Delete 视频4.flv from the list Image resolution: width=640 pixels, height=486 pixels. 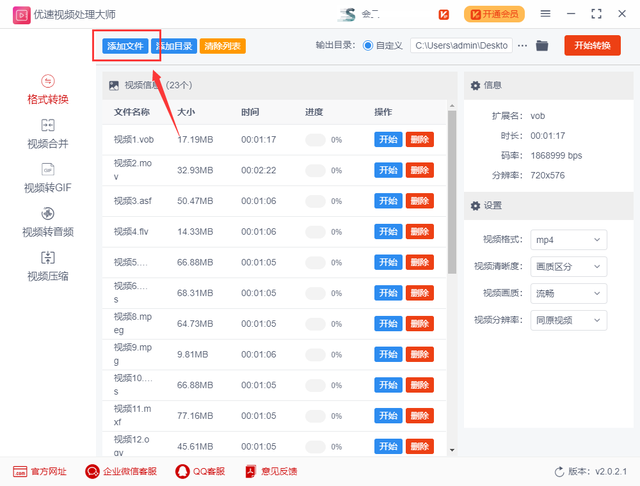click(x=420, y=231)
